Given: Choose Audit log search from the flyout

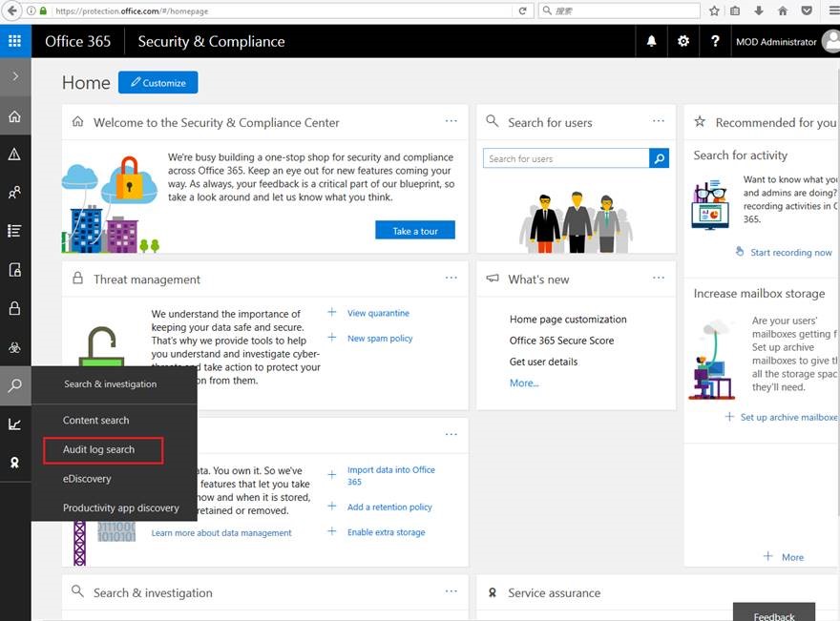Looking at the screenshot, I should [98, 449].
